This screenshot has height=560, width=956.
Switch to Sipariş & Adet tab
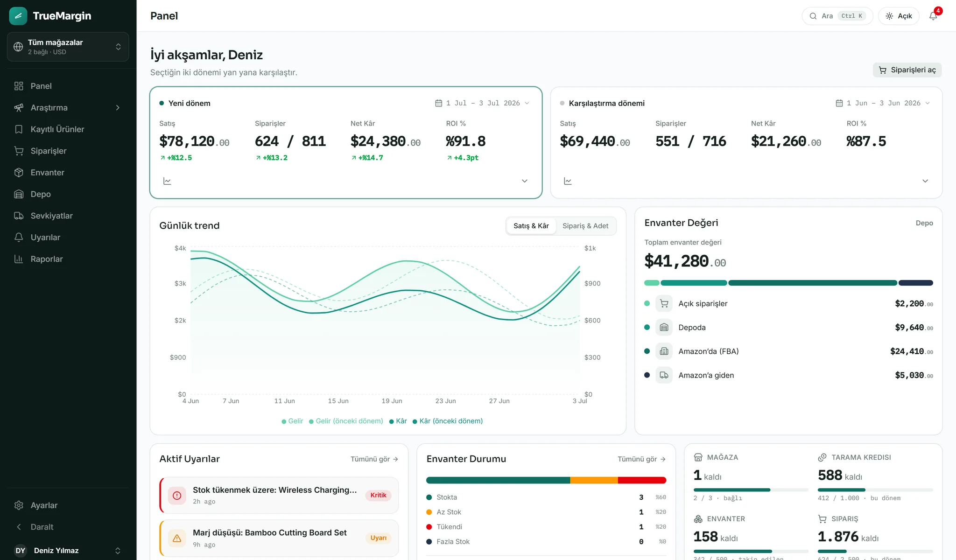coord(585,226)
